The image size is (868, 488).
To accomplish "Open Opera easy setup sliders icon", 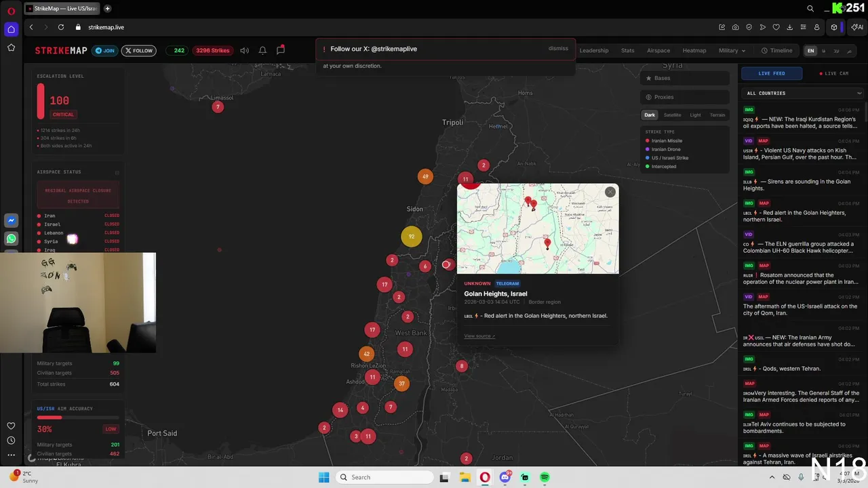I will click(803, 27).
